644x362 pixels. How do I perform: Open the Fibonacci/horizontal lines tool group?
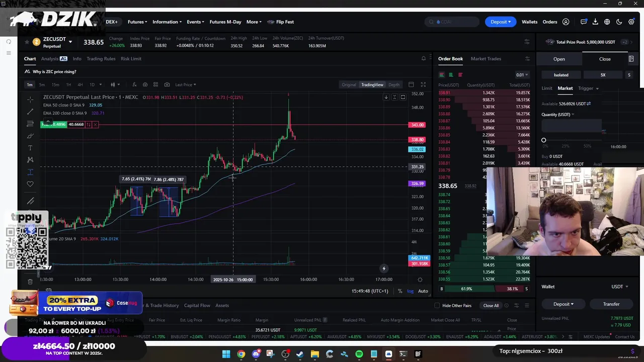point(30,124)
